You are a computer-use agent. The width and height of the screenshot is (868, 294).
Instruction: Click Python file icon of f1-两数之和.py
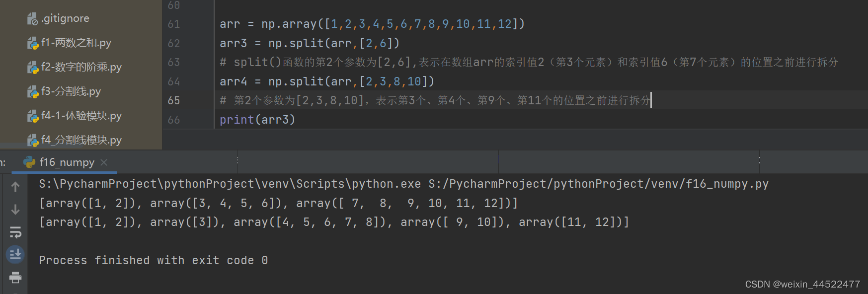(32, 43)
